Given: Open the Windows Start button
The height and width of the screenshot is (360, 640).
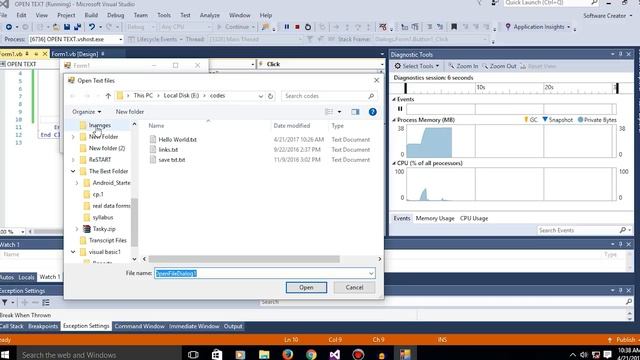Looking at the screenshot, I should 5,354.
